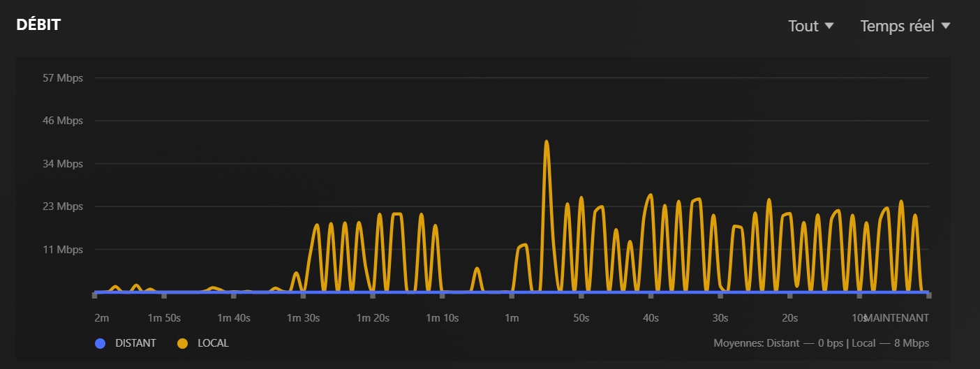Click the 57 Mbps y-axis label

pos(63,78)
